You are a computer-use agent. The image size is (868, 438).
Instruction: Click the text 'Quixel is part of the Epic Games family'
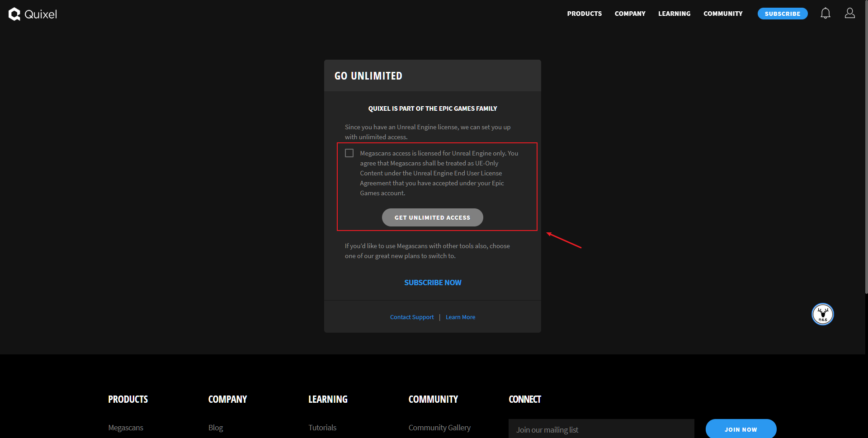(x=432, y=108)
